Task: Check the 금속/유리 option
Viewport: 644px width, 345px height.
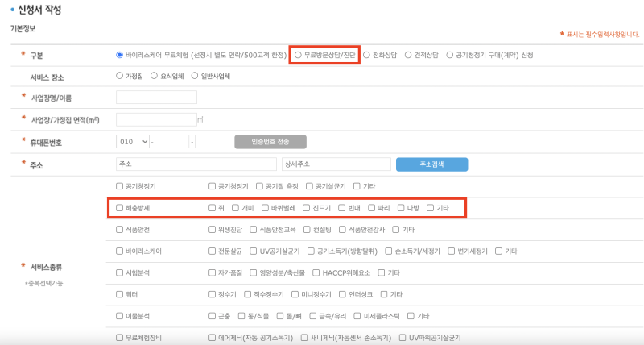Action: [313, 316]
